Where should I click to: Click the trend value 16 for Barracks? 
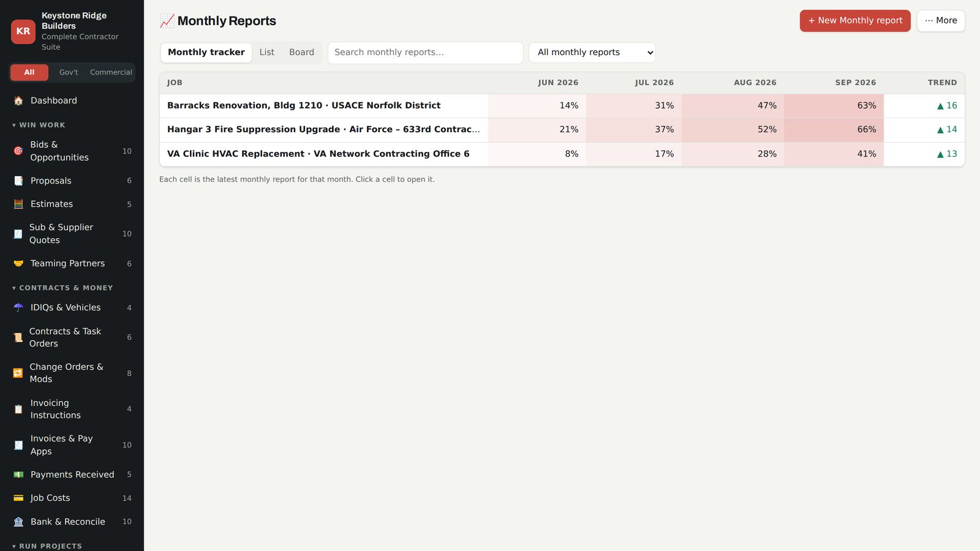947,105
